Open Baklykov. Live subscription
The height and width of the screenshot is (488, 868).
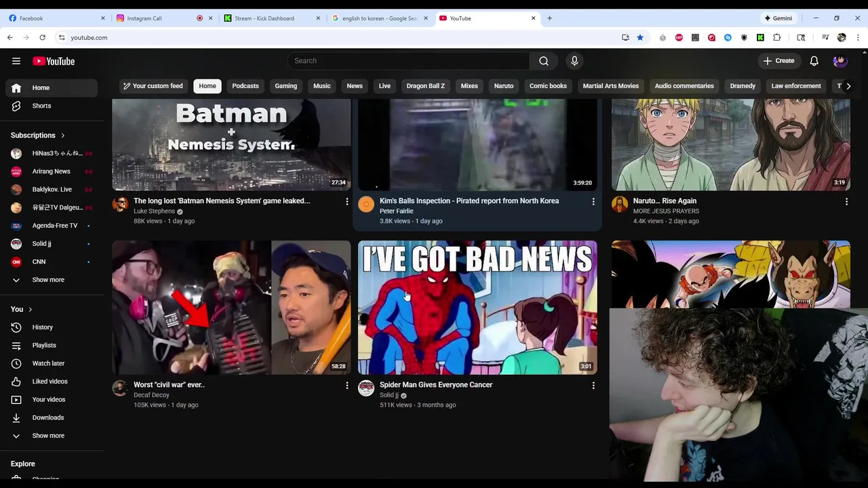point(52,190)
